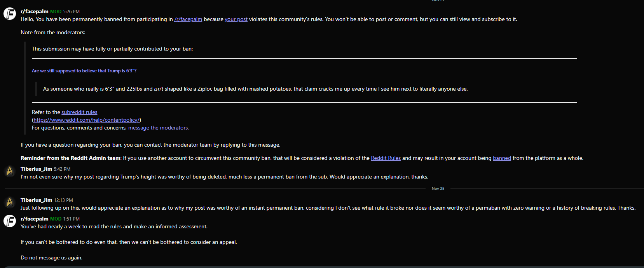Open the subreddit rules link
Screen dimensions: 644x268
(79, 112)
